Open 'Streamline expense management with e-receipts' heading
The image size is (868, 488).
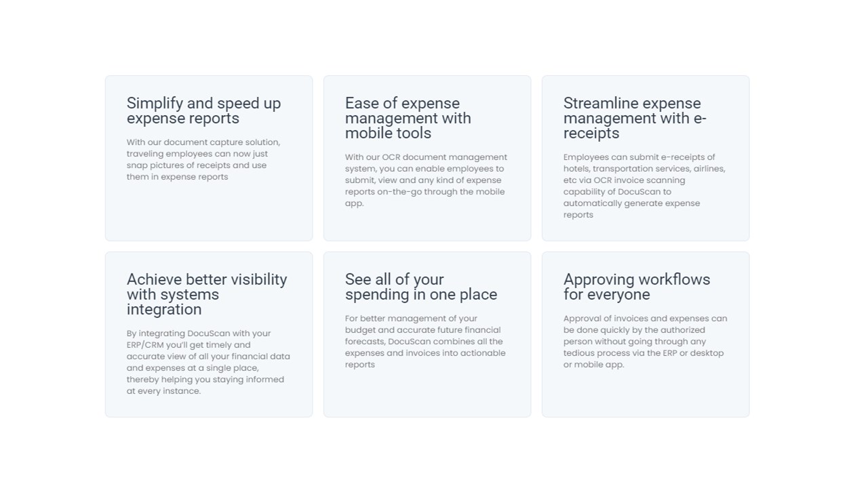(x=635, y=118)
